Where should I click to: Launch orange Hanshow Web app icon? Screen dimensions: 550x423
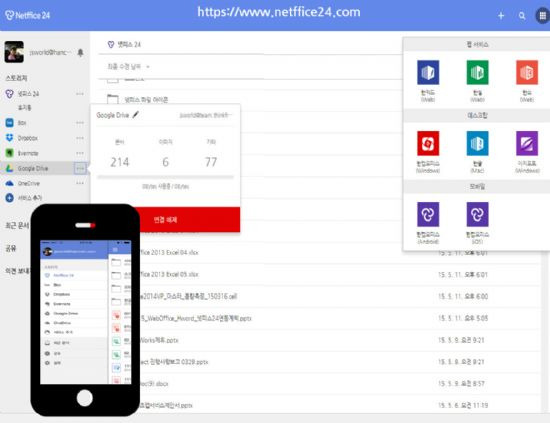[x=527, y=73]
